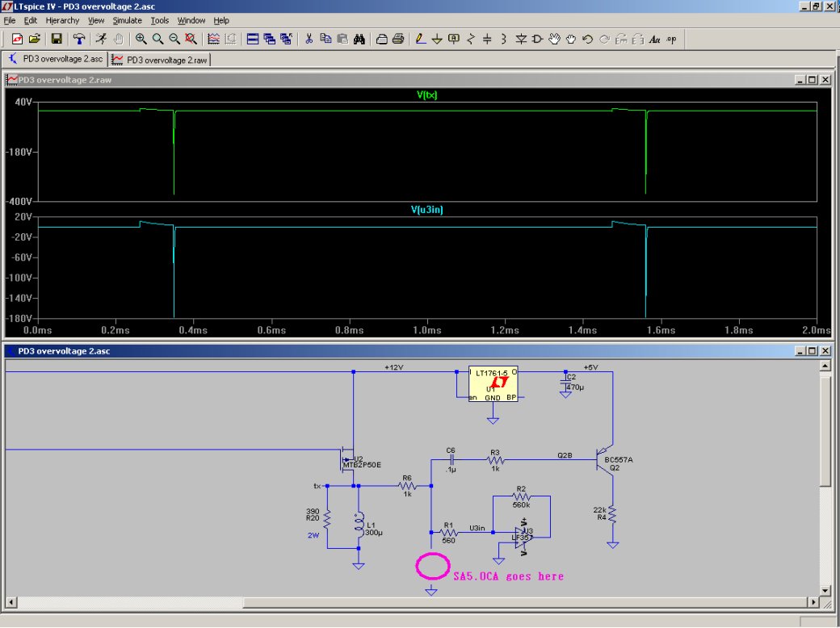Open the Simulate menu
Viewport: 840px width, 628px height.
[x=127, y=20]
